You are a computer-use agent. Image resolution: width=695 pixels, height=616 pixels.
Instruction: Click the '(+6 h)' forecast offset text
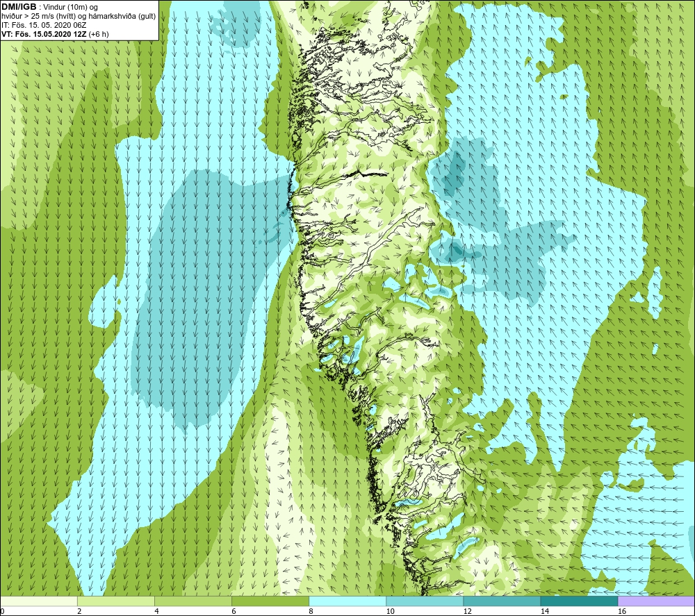coord(99,34)
